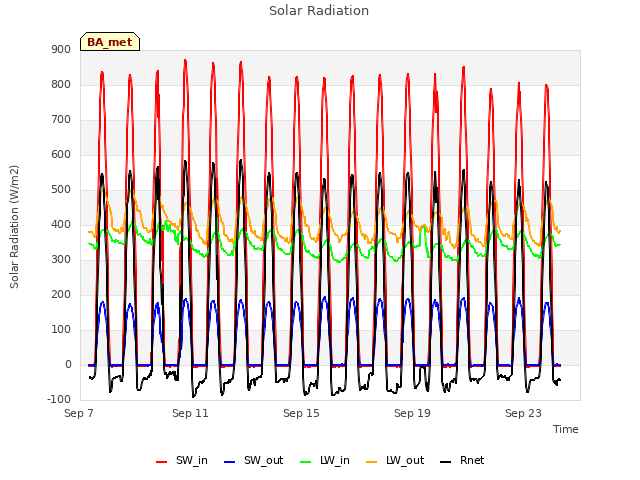The image size is (640, 480).
Task: Click the 900 y-axis tick label
Action: coord(61,49)
